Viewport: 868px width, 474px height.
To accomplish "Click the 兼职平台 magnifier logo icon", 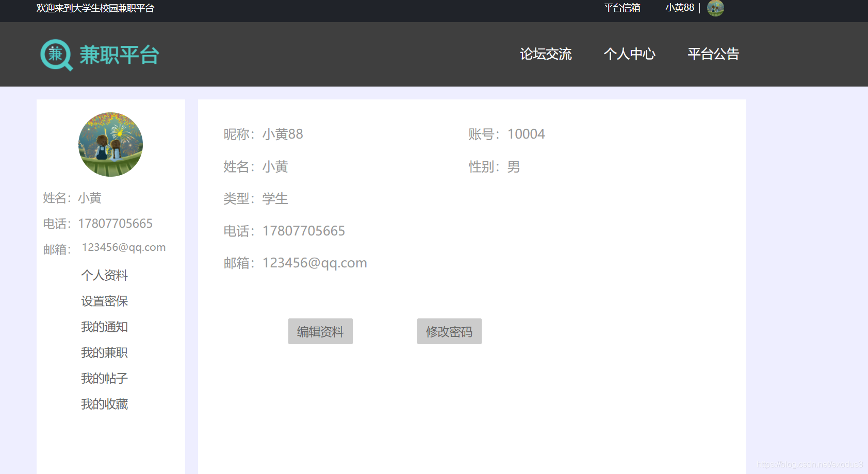I will (x=57, y=55).
